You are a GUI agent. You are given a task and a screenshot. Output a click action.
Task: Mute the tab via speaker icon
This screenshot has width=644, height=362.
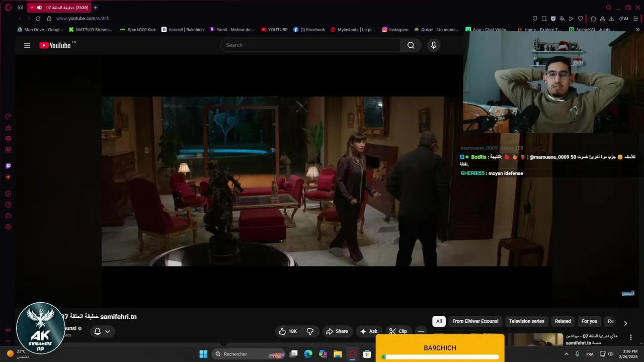tap(39, 8)
